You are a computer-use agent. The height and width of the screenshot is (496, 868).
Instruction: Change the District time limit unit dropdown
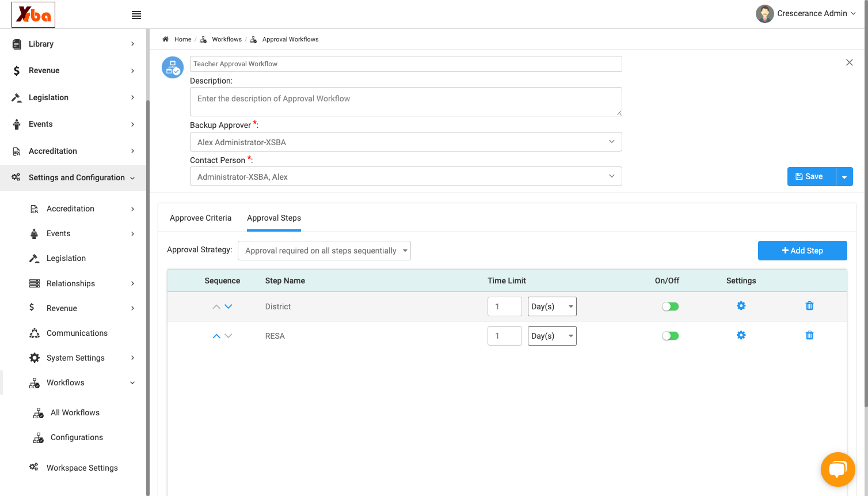(x=552, y=306)
